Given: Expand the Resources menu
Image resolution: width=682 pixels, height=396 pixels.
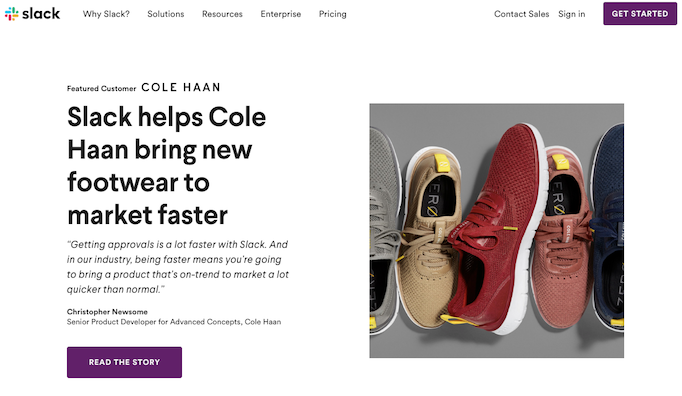Looking at the screenshot, I should [x=222, y=14].
